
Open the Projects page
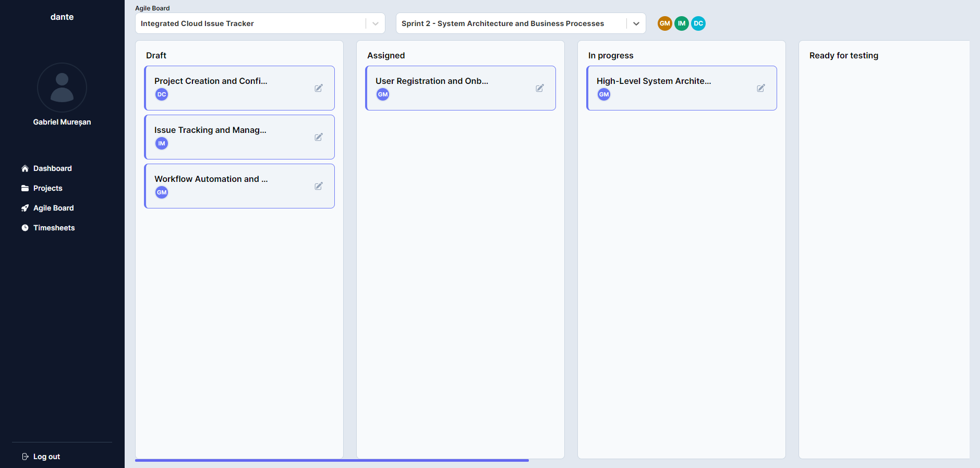tap(48, 188)
